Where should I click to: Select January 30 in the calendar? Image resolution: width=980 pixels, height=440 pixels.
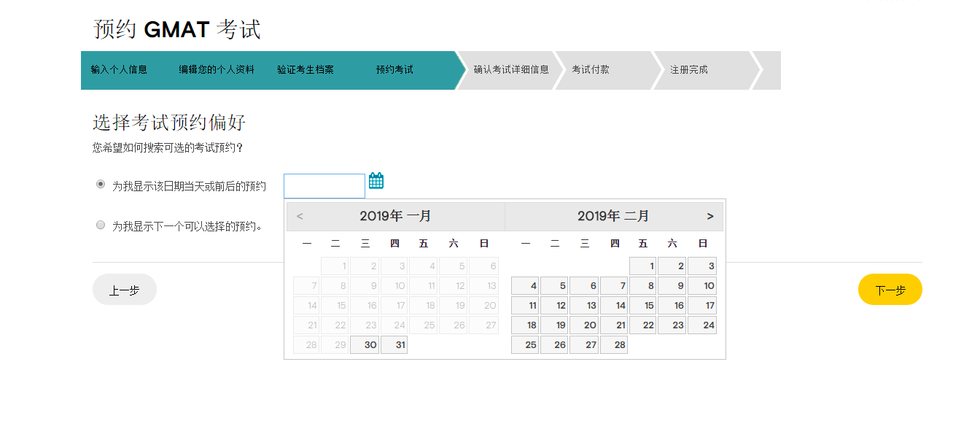point(365,344)
